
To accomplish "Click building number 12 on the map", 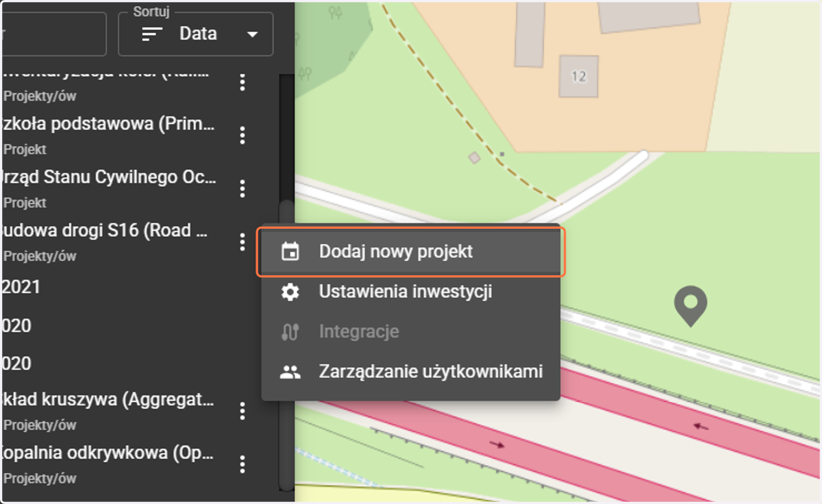I will [579, 76].
